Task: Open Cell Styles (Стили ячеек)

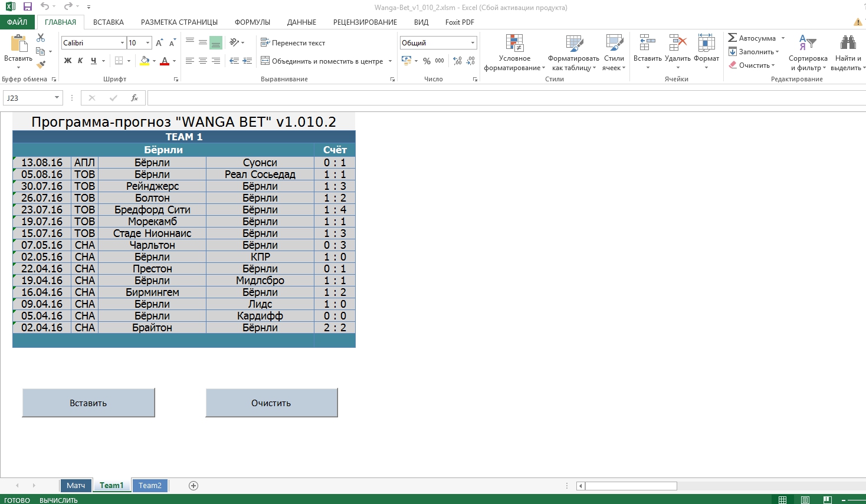Action: pyautogui.click(x=614, y=52)
